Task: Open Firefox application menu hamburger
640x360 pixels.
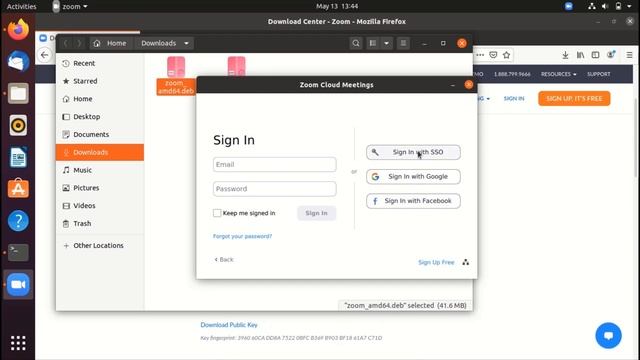Action: [629, 55]
